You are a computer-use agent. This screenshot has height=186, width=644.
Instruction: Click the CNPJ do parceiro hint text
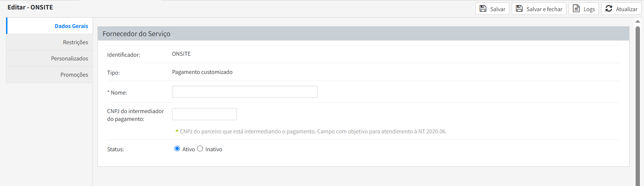click(x=313, y=131)
